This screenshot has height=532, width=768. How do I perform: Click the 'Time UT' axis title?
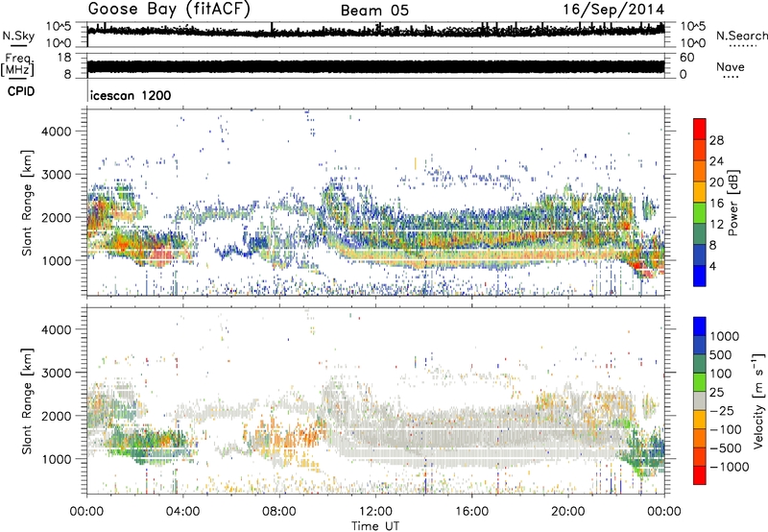(375, 526)
